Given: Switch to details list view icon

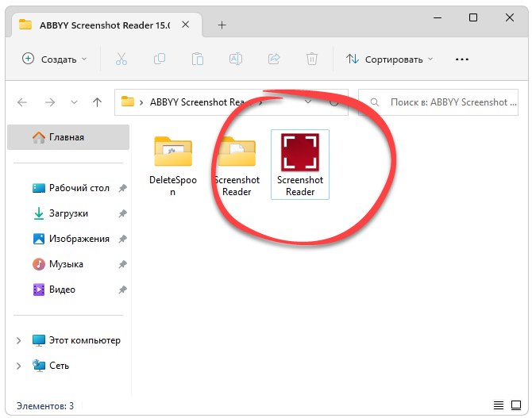Looking at the screenshot, I should [x=499, y=405].
